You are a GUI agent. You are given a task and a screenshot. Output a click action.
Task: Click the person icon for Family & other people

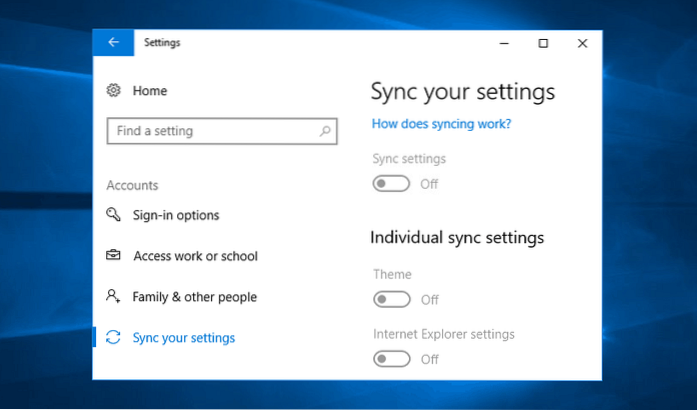coord(113,297)
